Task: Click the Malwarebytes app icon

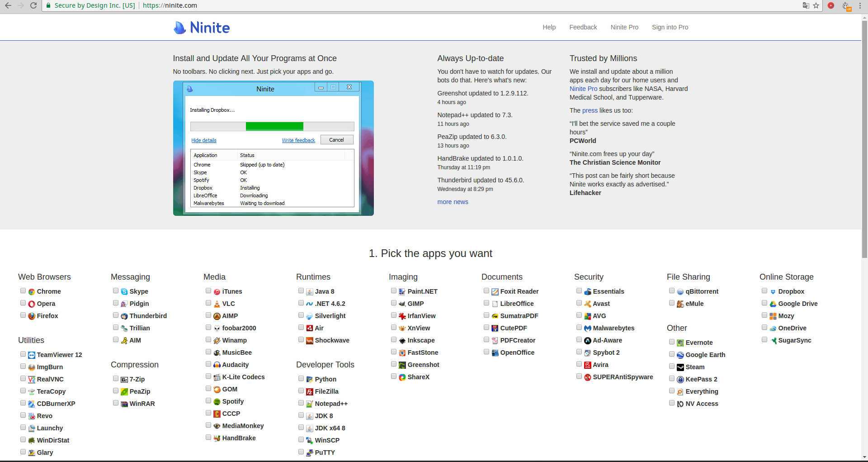Action: (588, 329)
